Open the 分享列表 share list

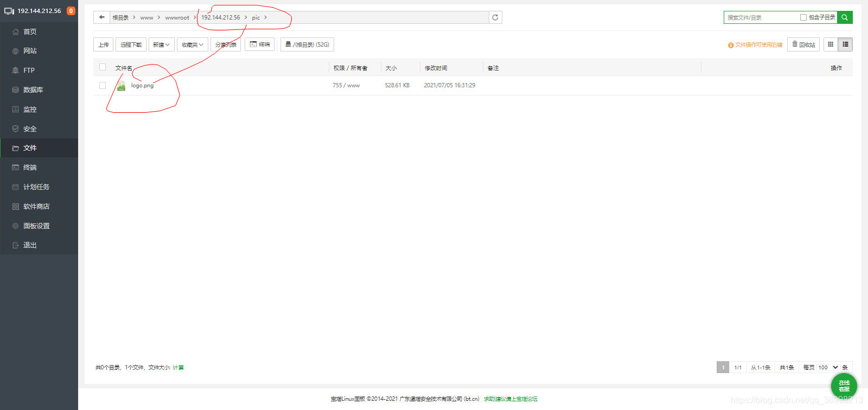click(x=226, y=44)
